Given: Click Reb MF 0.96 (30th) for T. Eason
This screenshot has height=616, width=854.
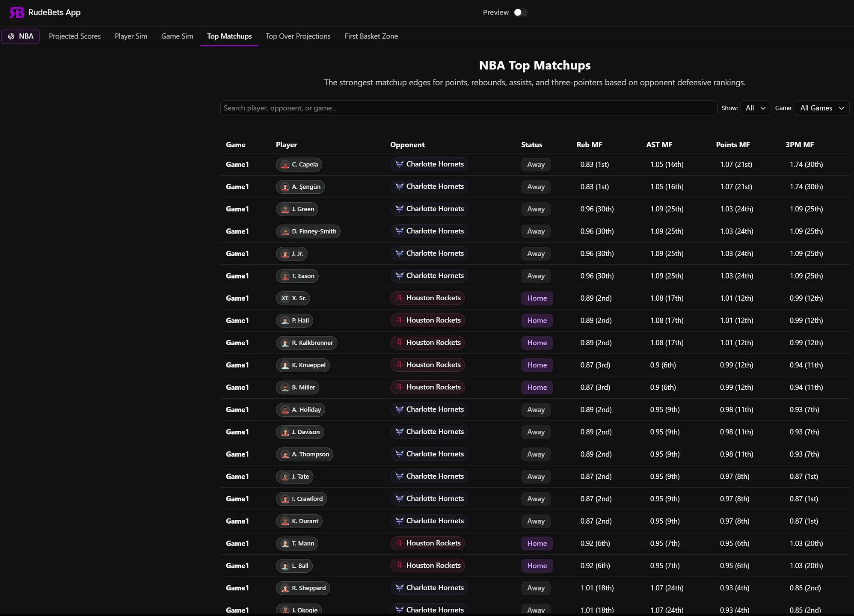Looking at the screenshot, I should point(597,276).
